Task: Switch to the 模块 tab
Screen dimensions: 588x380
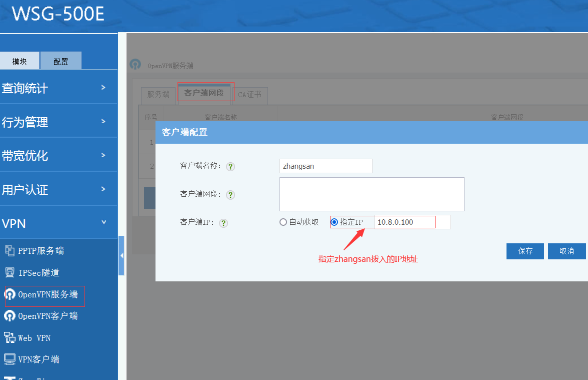Action: [19, 62]
